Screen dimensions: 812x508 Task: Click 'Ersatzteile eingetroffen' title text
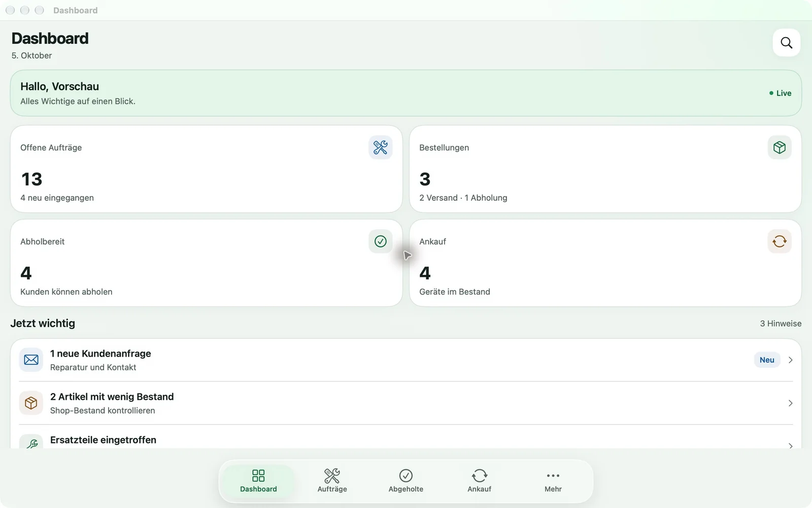103,440
